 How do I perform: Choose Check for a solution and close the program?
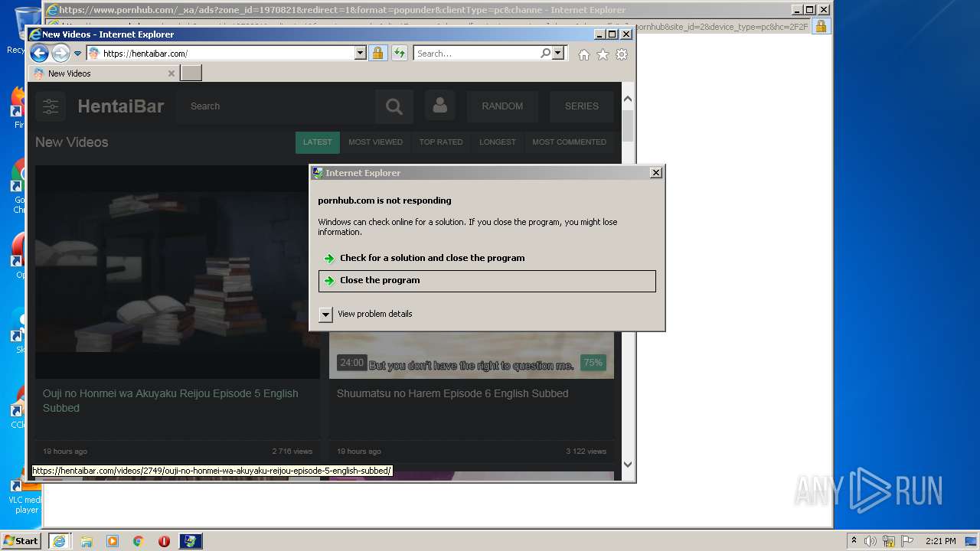487,258
